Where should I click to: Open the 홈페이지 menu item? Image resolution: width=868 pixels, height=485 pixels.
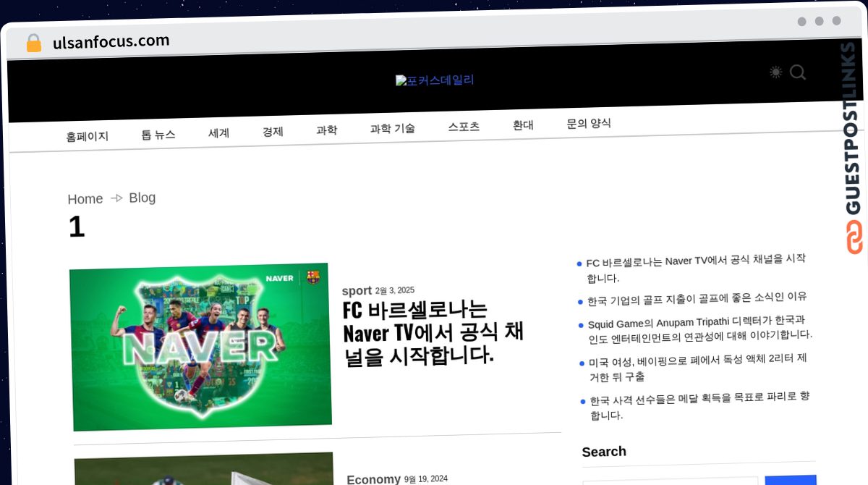coord(87,135)
